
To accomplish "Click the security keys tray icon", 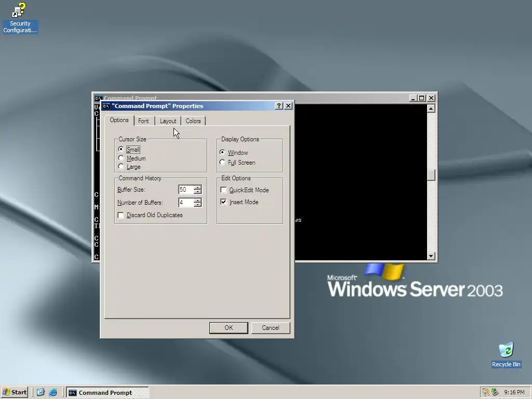I will coord(486,392).
